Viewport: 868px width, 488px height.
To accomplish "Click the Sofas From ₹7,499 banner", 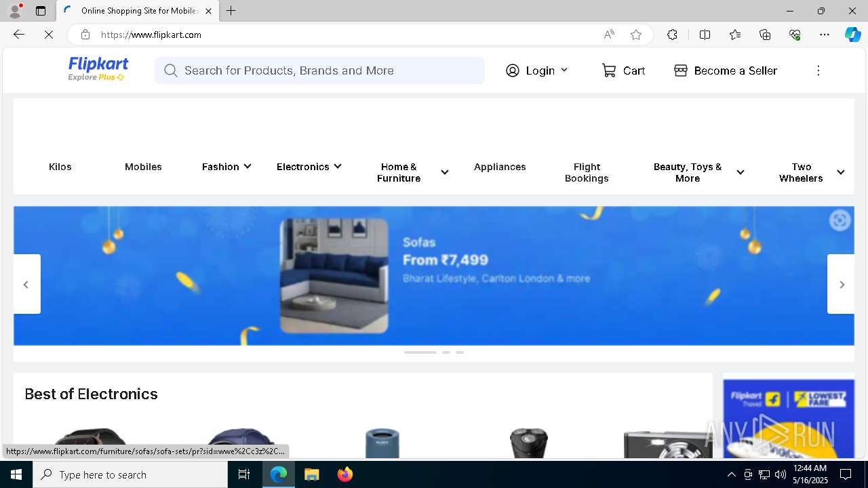I will pos(434,276).
